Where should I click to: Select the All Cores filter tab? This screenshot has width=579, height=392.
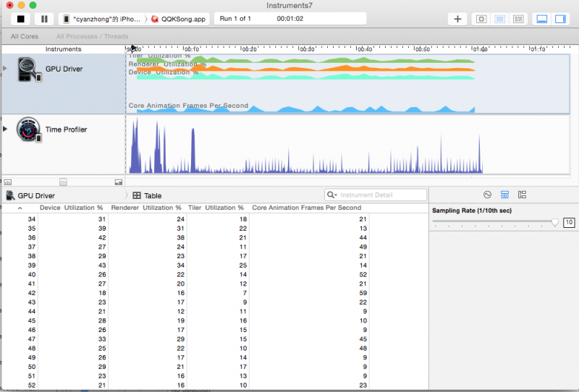[25, 36]
